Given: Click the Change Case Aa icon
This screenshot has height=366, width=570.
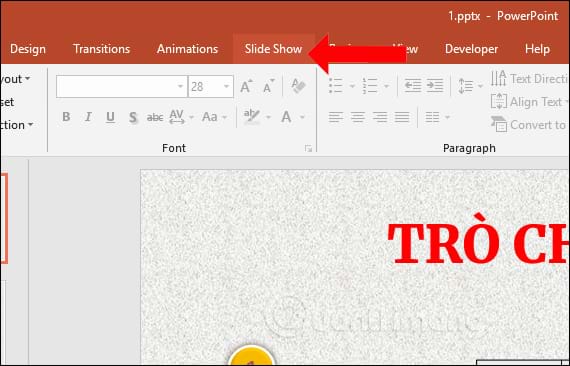Looking at the screenshot, I should pyautogui.click(x=210, y=117).
